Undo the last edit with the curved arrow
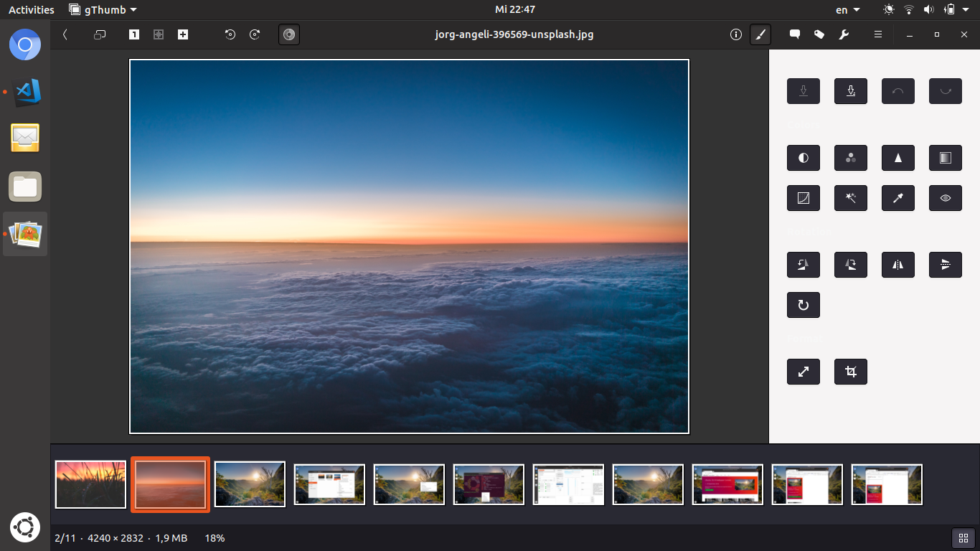Viewport: 980px width, 551px height. (897, 91)
